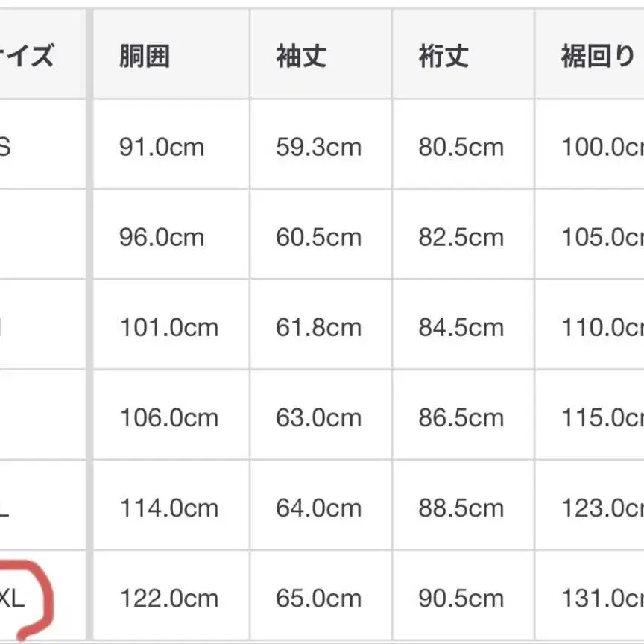Select the 91.0cm waist cell
The width and height of the screenshot is (644, 644).
162,147
